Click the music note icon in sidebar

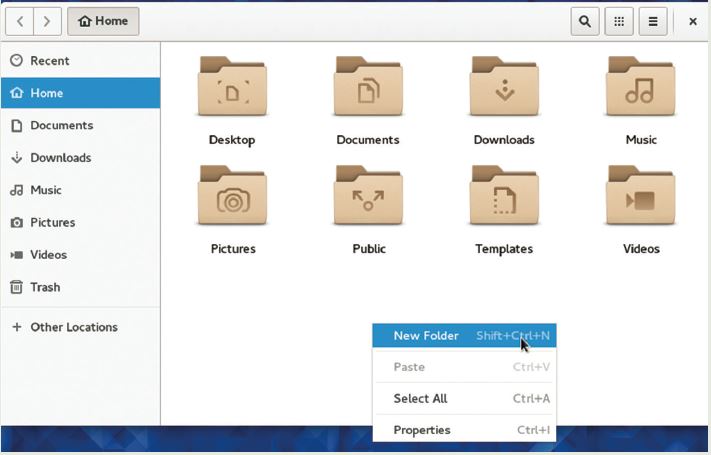tap(16, 190)
